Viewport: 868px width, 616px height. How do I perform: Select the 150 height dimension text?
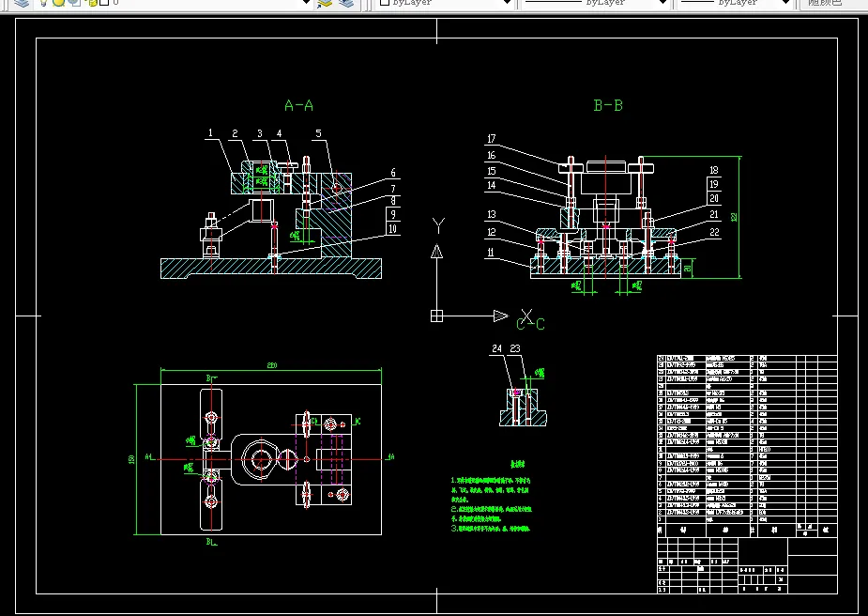pos(131,459)
